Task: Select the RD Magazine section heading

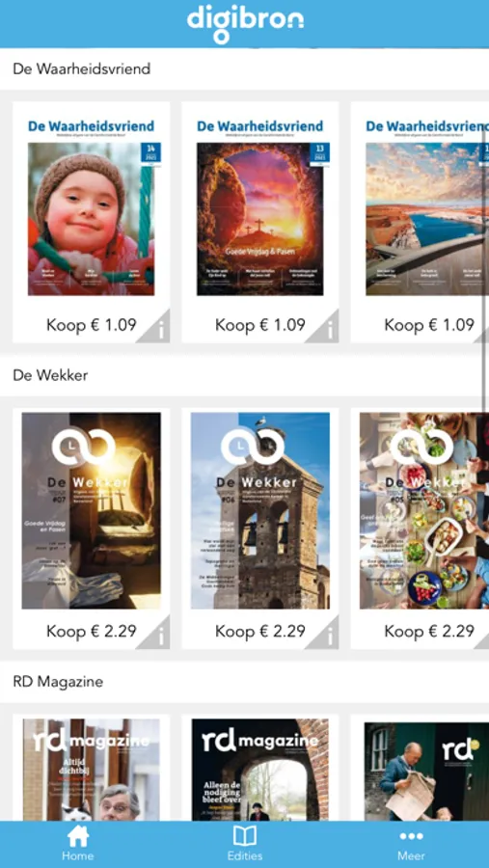Action: (x=58, y=682)
